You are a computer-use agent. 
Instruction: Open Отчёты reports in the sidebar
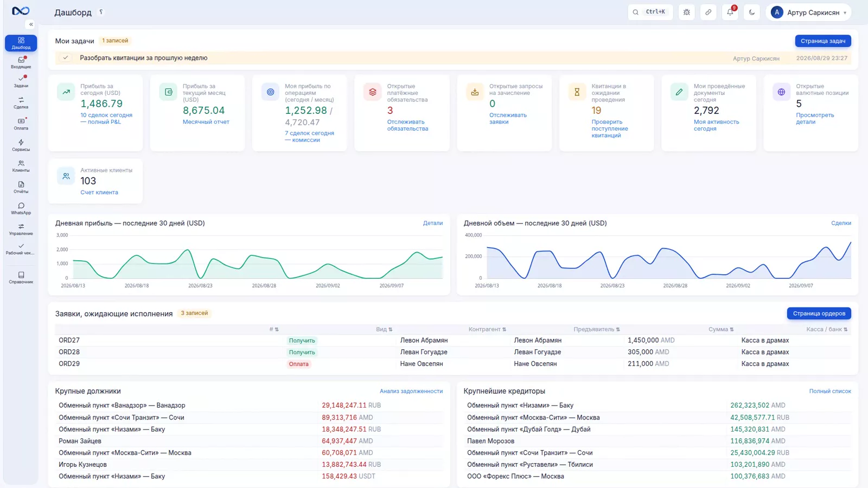tap(21, 187)
